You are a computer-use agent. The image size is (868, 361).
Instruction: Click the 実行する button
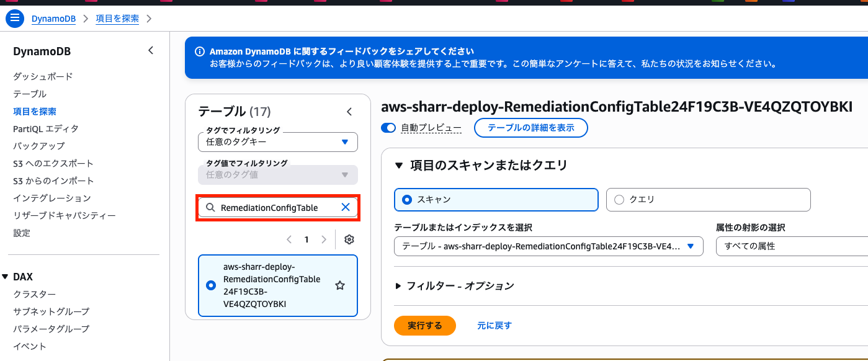point(424,325)
